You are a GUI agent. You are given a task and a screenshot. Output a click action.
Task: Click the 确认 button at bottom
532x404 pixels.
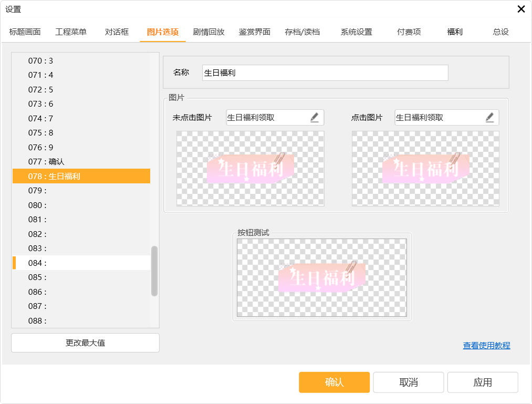click(x=334, y=382)
